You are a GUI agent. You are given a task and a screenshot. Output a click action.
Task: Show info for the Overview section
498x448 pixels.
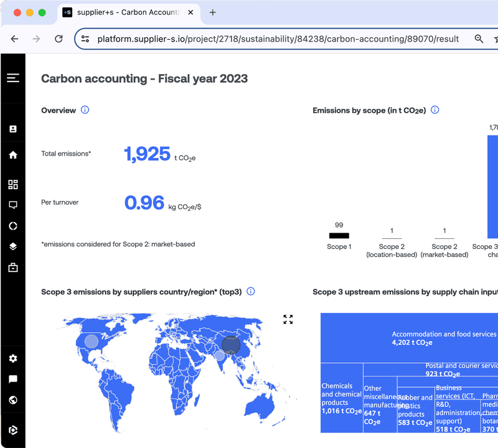(85, 110)
